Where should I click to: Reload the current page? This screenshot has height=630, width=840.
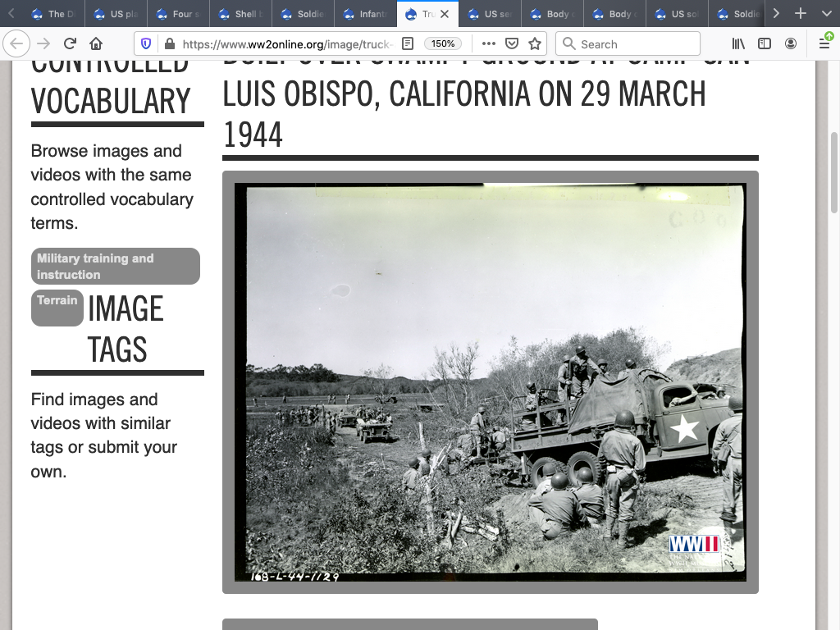tap(70, 43)
